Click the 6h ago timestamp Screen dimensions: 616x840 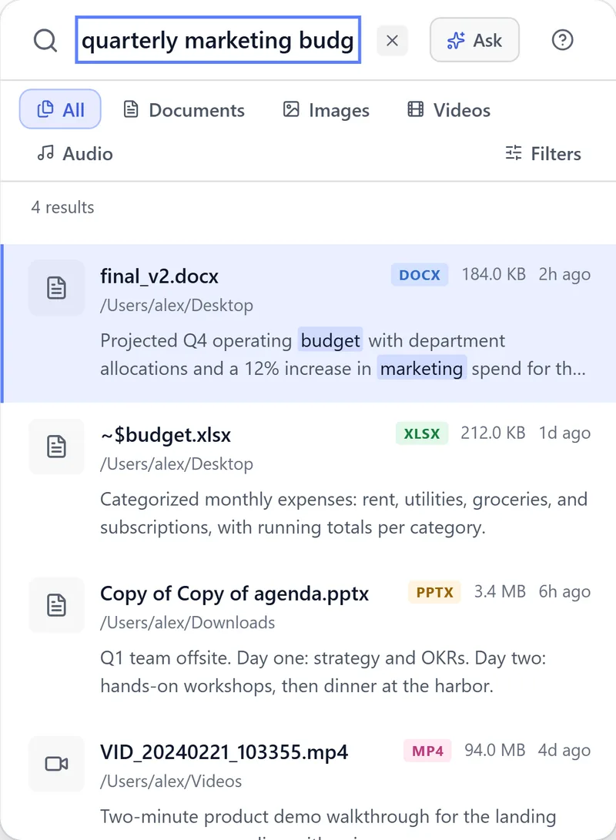(x=564, y=591)
